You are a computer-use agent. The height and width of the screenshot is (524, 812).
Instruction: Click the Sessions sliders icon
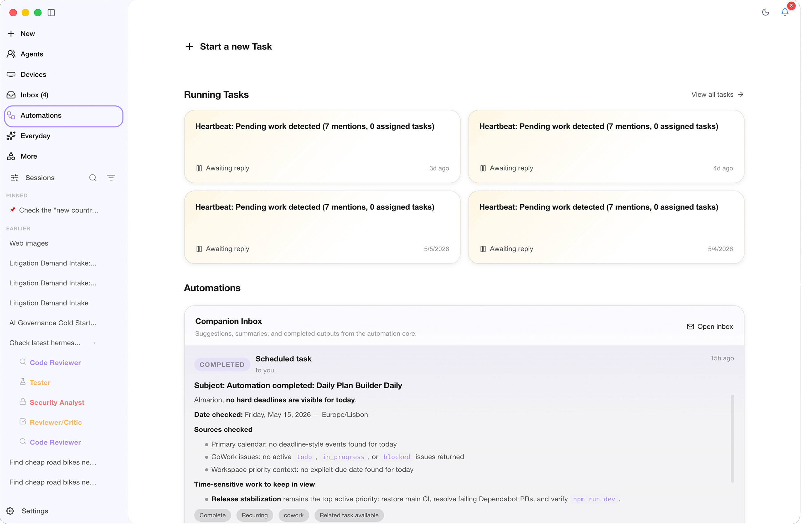15,178
